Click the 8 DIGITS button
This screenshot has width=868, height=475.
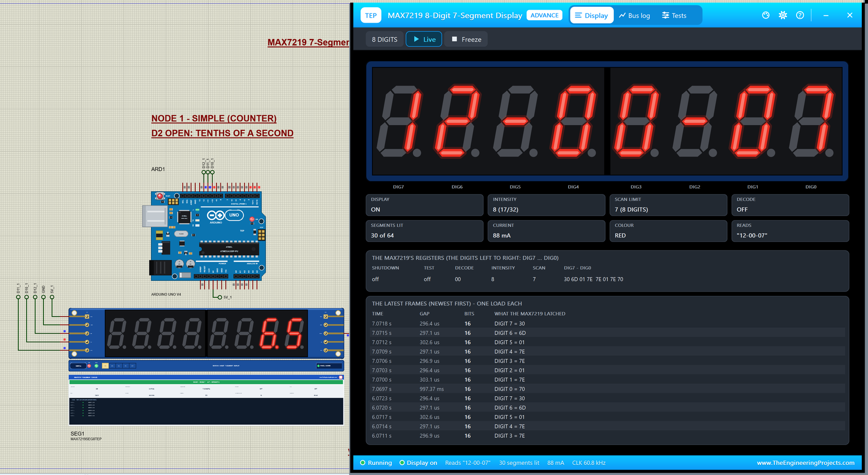click(x=384, y=40)
